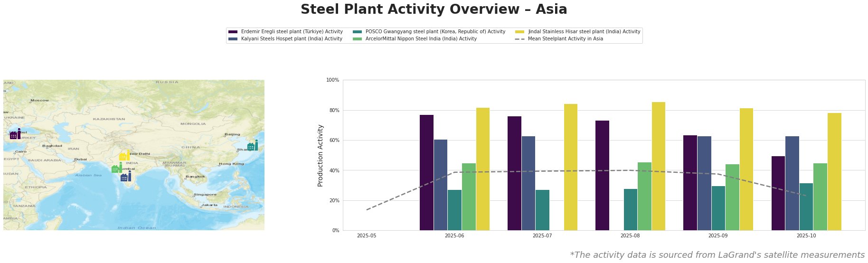Select the teal POSCO Gwangyang factory icon
Image resolution: width=868 pixels, height=263 pixels.
[253, 146]
